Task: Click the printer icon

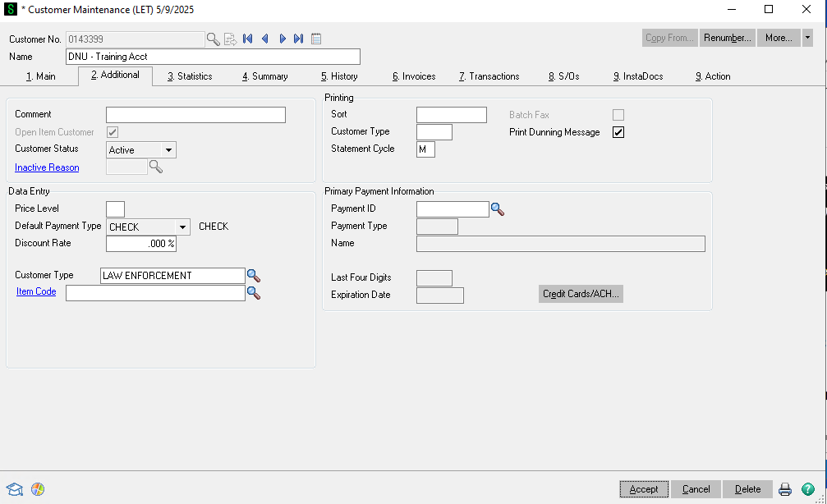Action: coord(785,489)
